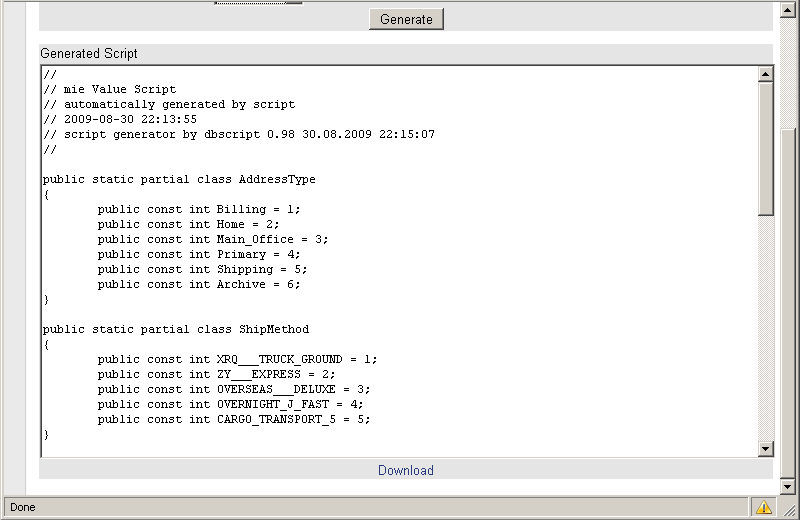Click the script box scrollbar thumb
The width and height of the screenshot is (800, 520).
pos(765,148)
